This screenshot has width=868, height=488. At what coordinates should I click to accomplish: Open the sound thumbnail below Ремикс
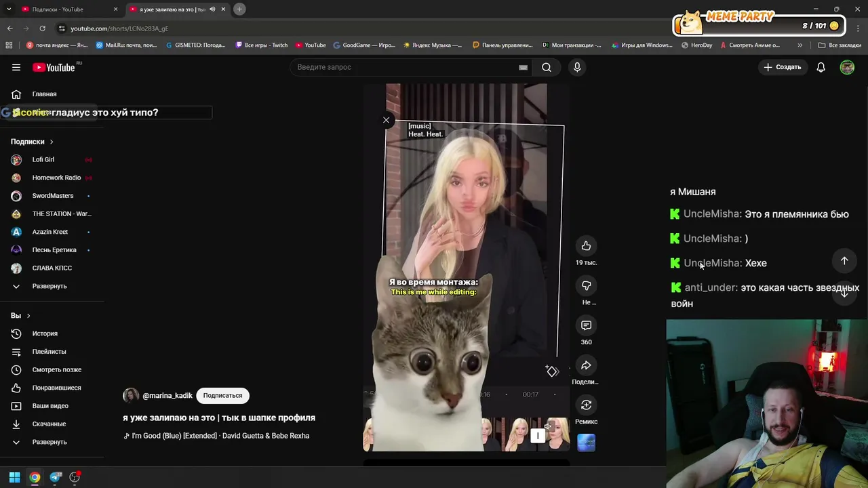586,443
